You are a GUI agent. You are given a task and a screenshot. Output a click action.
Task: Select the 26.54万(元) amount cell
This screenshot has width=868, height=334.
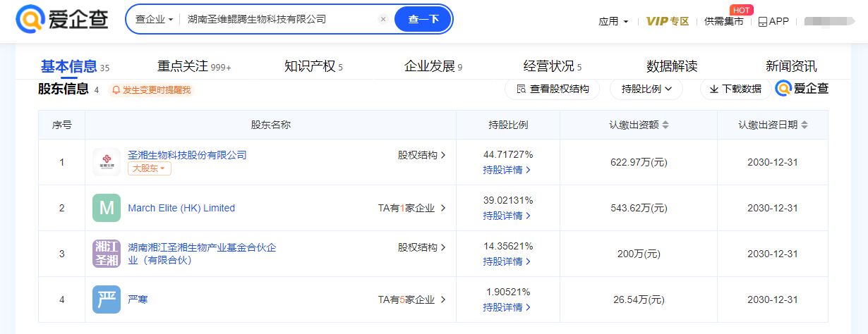pos(639,299)
